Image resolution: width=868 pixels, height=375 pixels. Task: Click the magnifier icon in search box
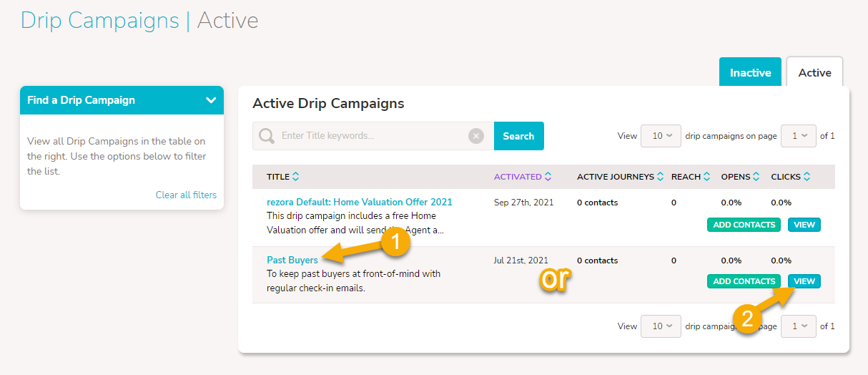click(x=267, y=136)
